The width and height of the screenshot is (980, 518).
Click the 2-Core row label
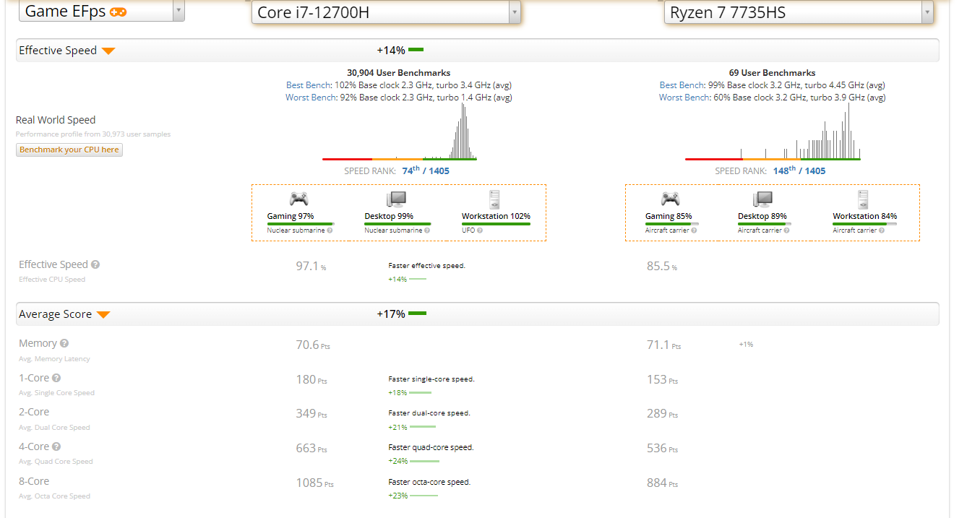34,412
